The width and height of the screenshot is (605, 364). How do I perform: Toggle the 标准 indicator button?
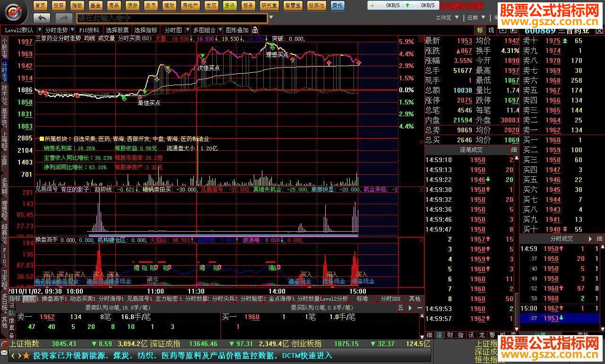pyautogui.click(x=362, y=299)
